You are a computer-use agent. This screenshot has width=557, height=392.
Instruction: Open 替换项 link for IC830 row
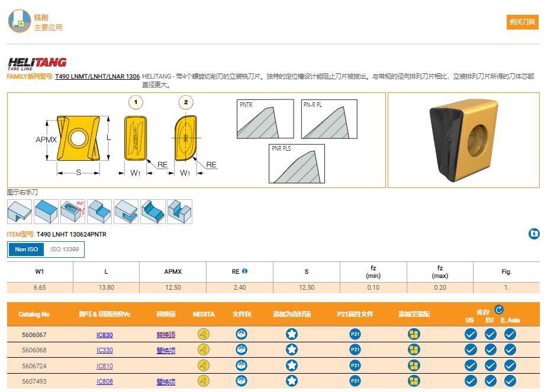click(166, 335)
